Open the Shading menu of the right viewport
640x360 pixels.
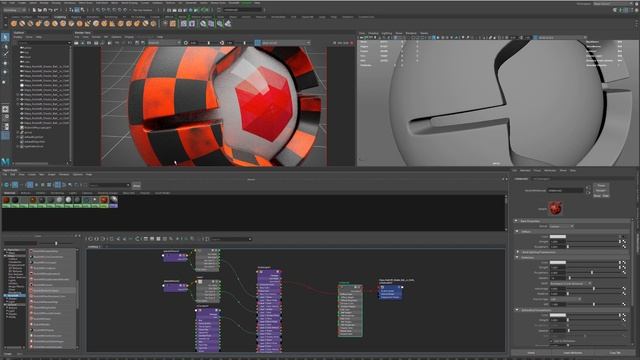point(373,33)
